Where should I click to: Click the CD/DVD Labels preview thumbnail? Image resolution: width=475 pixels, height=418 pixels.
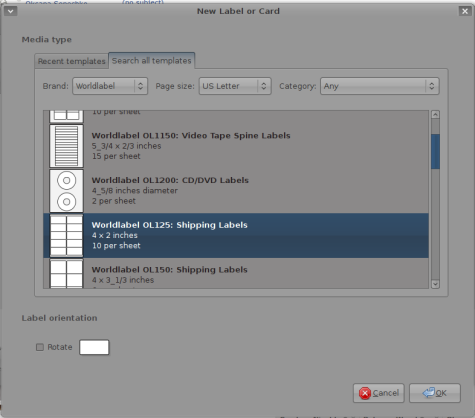click(x=66, y=191)
